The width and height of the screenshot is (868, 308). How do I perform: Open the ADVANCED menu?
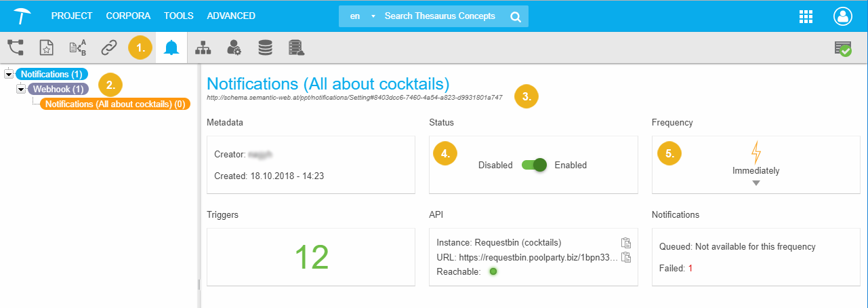pos(231,16)
